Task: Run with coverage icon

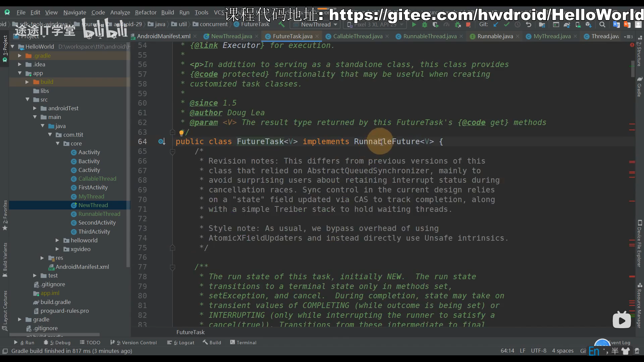Action: [x=435, y=24]
